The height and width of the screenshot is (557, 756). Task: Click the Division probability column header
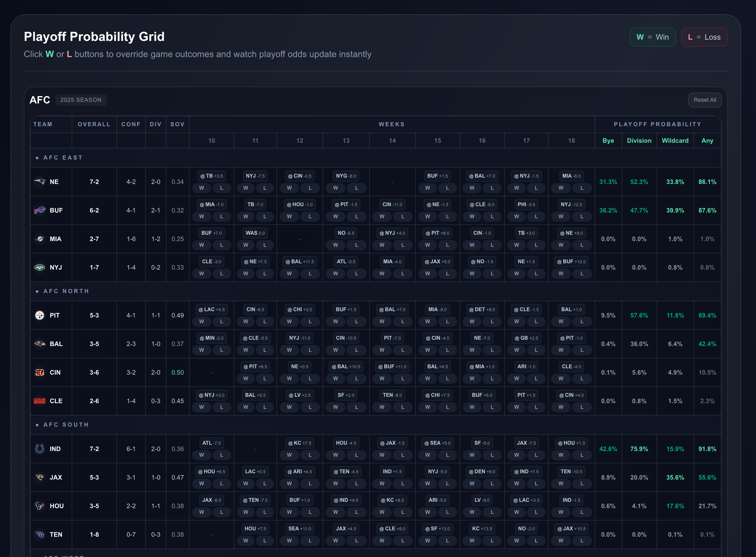[639, 141]
